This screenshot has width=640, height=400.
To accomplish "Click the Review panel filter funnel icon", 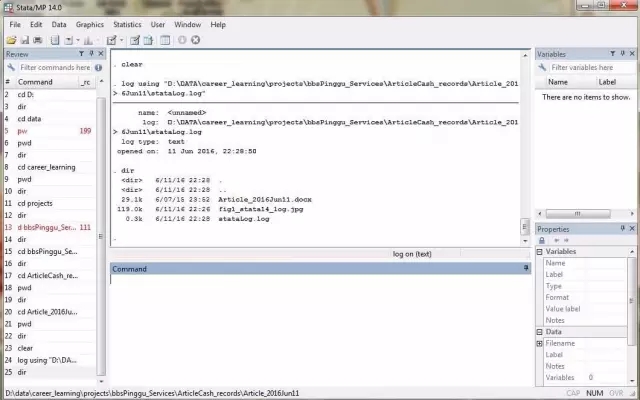I will [x=81, y=54].
